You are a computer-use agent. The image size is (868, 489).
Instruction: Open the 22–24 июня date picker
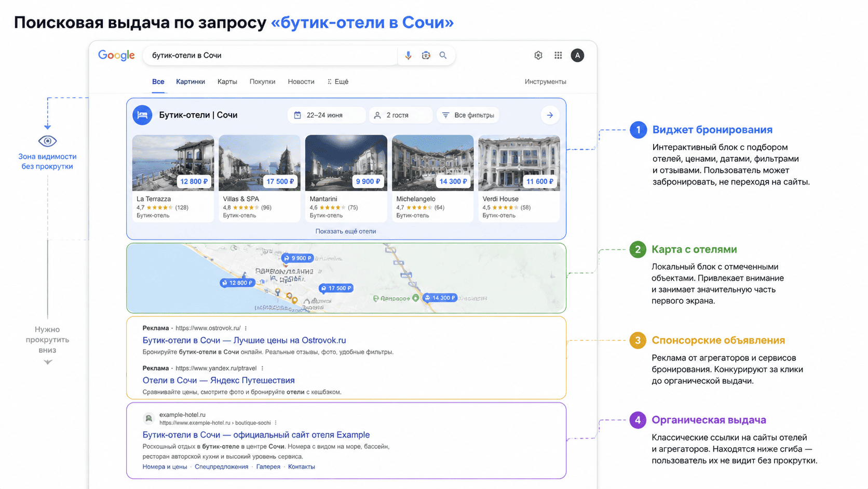(x=327, y=115)
